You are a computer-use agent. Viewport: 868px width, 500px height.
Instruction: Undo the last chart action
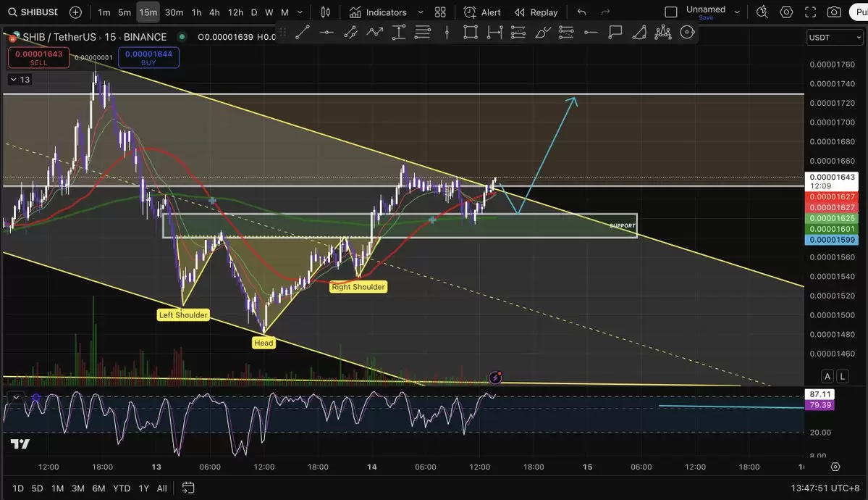click(581, 12)
